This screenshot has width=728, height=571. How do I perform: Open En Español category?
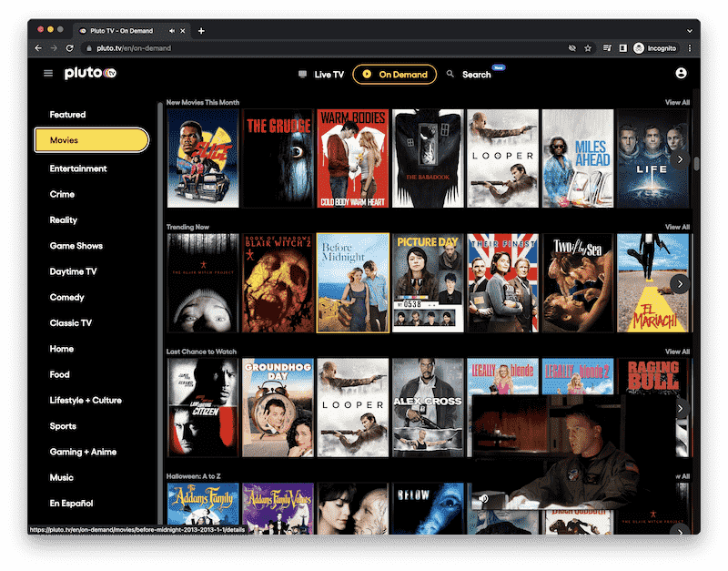tap(71, 504)
